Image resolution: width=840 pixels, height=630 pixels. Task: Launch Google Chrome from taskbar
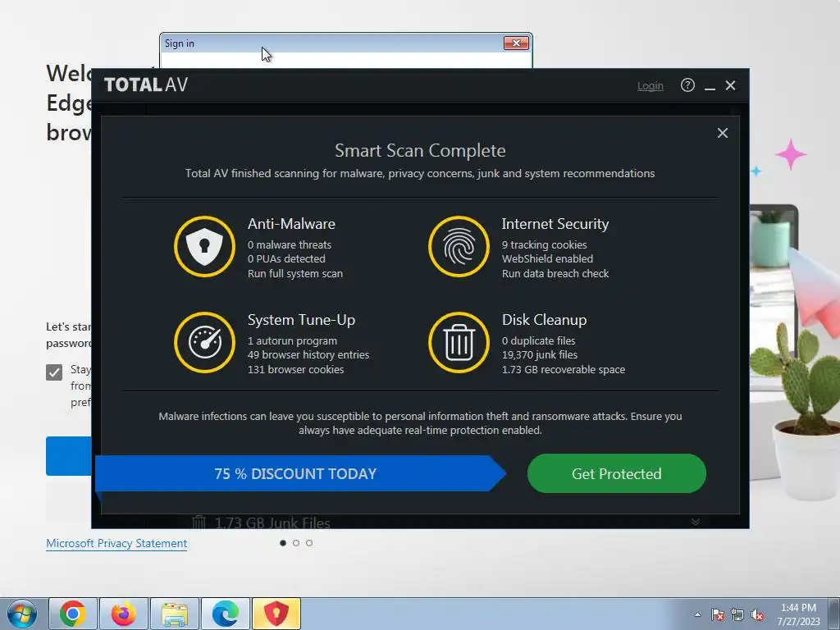point(73,614)
